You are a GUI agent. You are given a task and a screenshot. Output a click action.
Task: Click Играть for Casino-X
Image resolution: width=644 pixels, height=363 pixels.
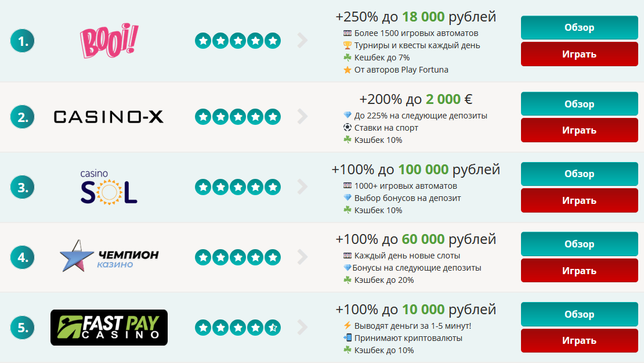coord(579,130)
